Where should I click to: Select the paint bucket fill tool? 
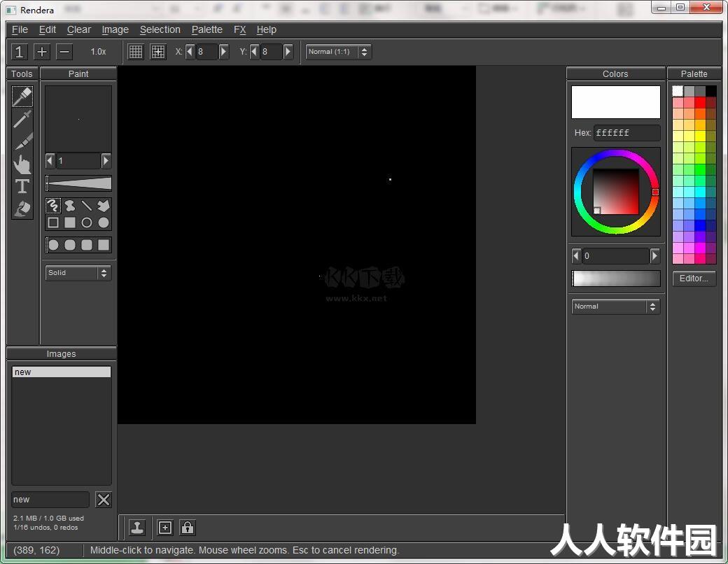22,209
